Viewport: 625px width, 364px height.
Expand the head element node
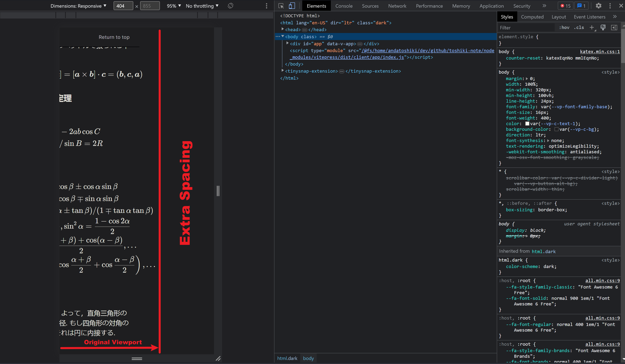coord(282,29)
